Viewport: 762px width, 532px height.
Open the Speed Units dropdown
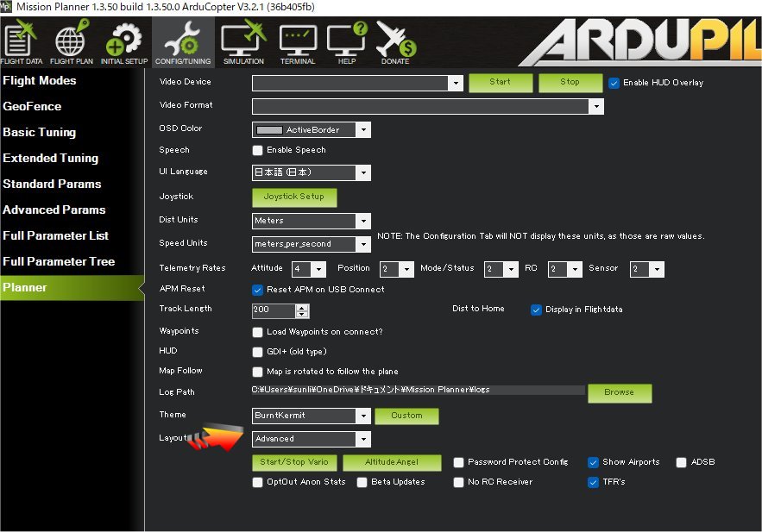tap(363, 244)
